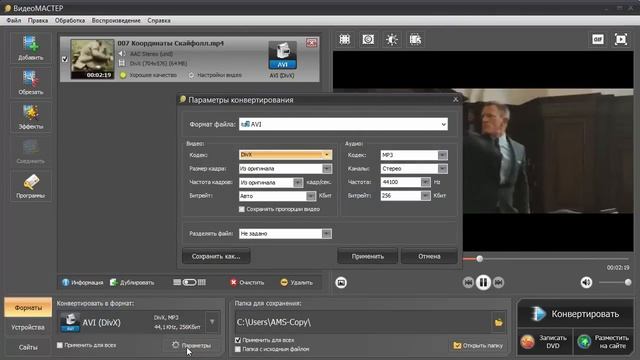Open the Файл menu
This screenshot has height=360, width=640.
[x=14, y=20]
